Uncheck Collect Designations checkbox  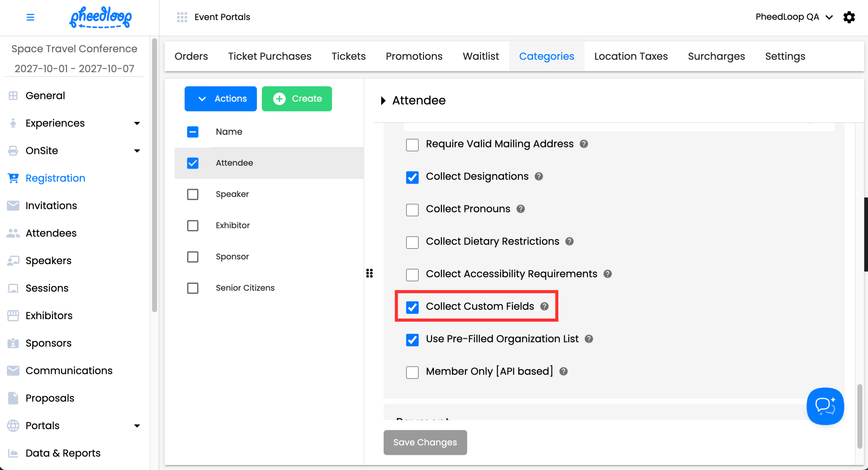pos(412,177)
